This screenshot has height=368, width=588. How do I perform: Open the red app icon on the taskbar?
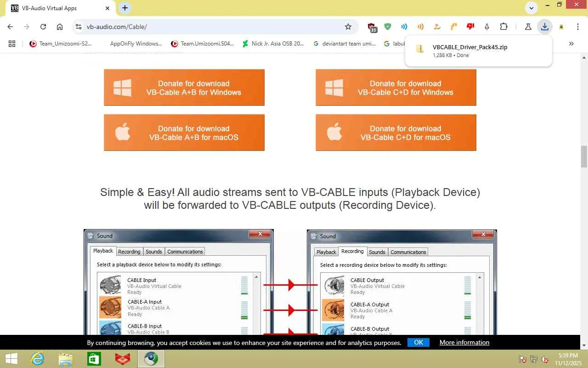pyautogui.click(x=123, y=359)
